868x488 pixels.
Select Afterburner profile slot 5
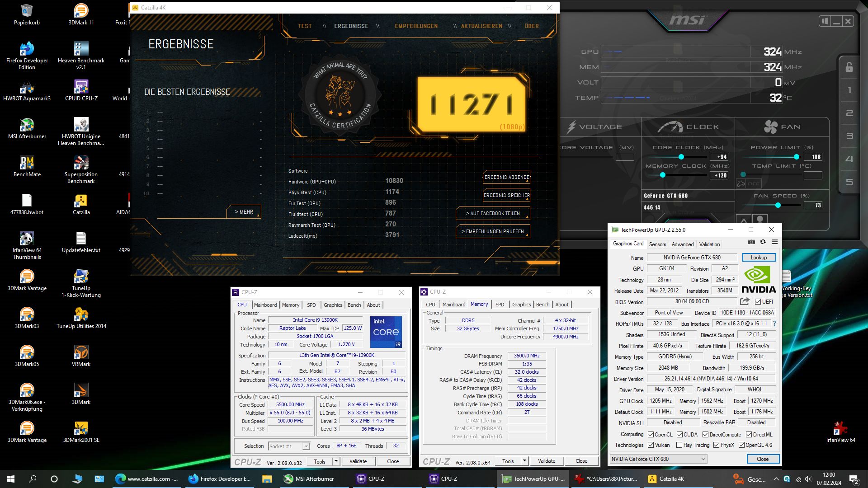[849, 182]
